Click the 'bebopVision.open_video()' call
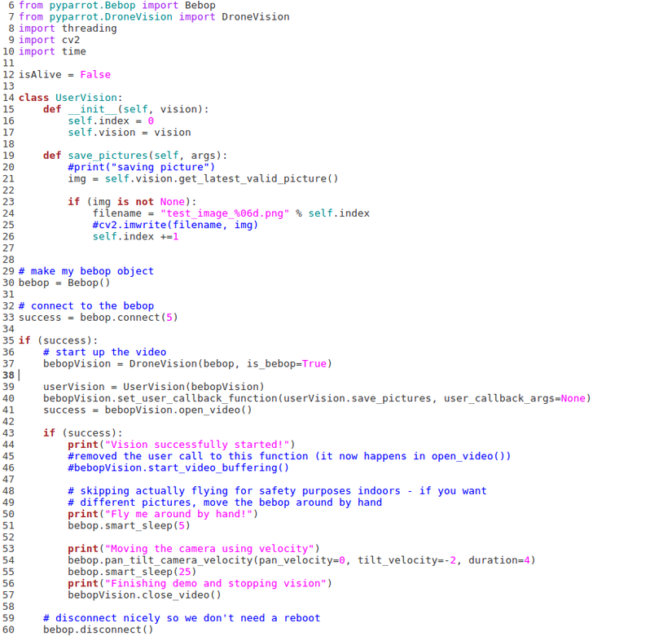672x636 pixels. tap(178, 410)
